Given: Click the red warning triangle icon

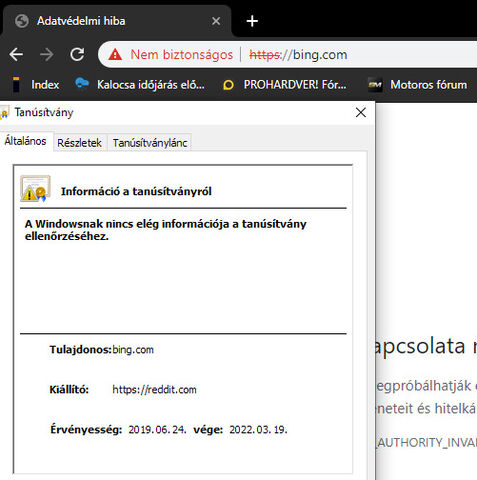Looking at the screenshot, I should [x=115, y=54].
